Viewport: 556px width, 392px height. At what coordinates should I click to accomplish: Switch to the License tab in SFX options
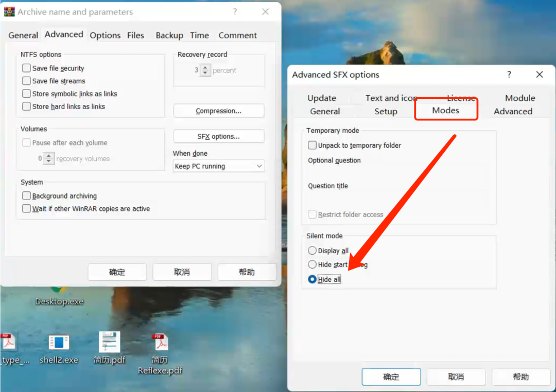tap(461, 97)
